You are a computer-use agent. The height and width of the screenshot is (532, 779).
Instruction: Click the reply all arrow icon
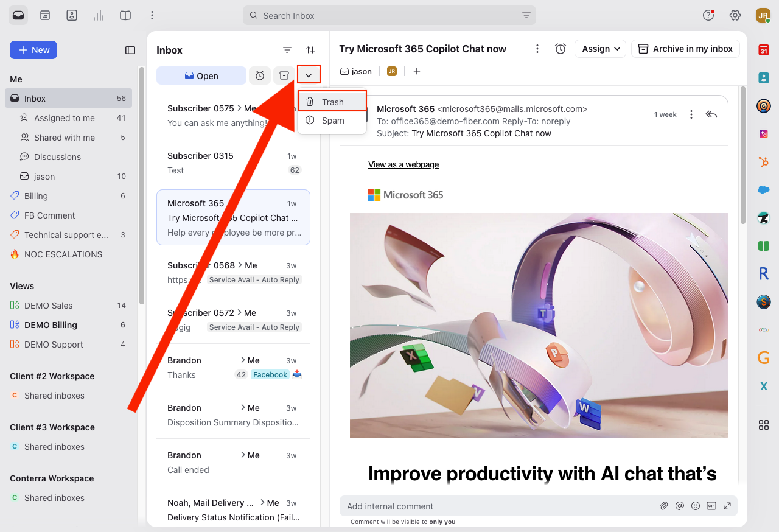[x=711, y=114]
